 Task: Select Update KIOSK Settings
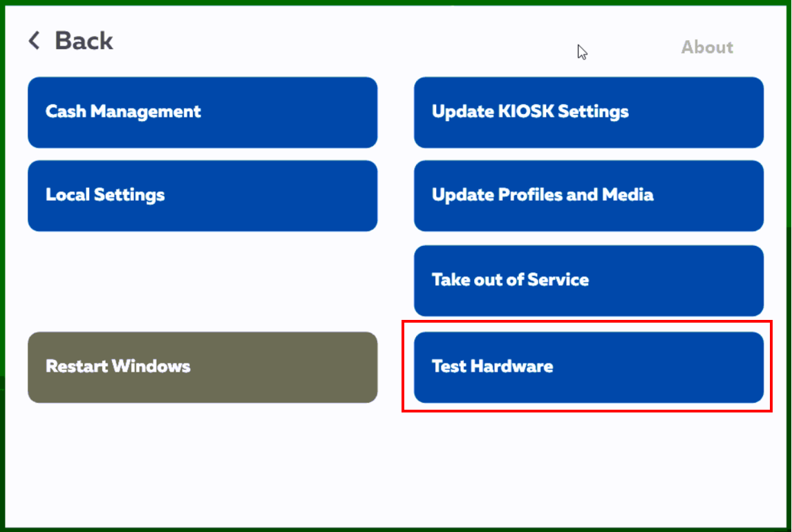[x=588, y=112]
